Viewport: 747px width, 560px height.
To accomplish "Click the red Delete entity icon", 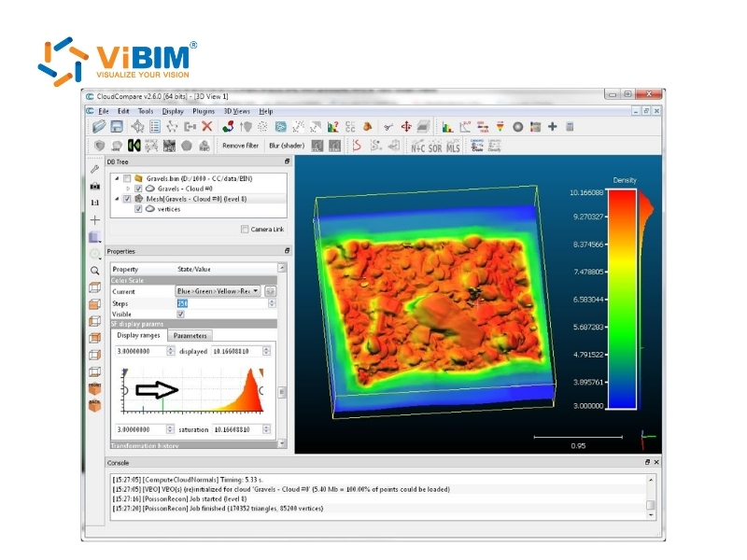I will pos(206,124).
